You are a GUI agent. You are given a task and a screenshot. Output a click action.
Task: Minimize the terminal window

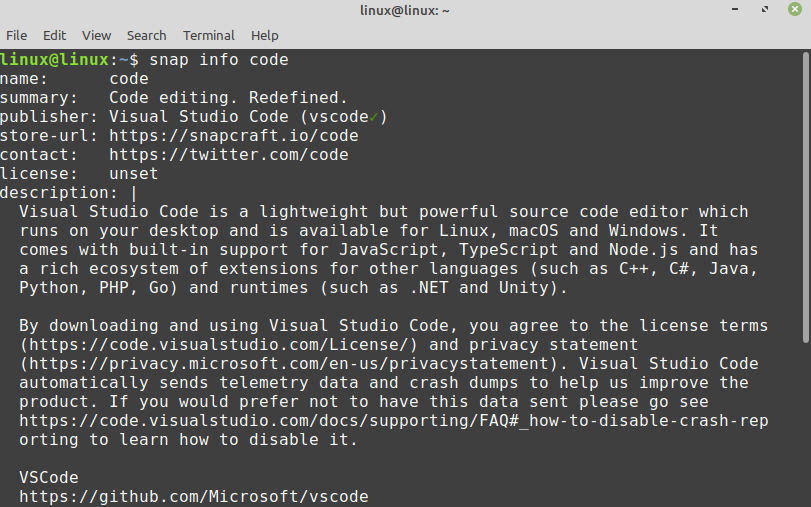coord(737,11)
